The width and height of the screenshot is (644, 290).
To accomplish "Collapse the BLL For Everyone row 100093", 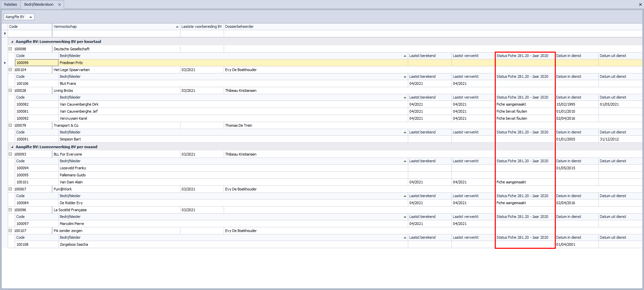I will click(x=10, y=154).
